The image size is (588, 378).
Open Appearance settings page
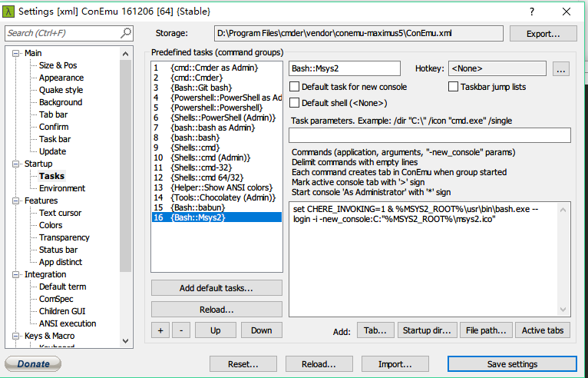[61, 78]
